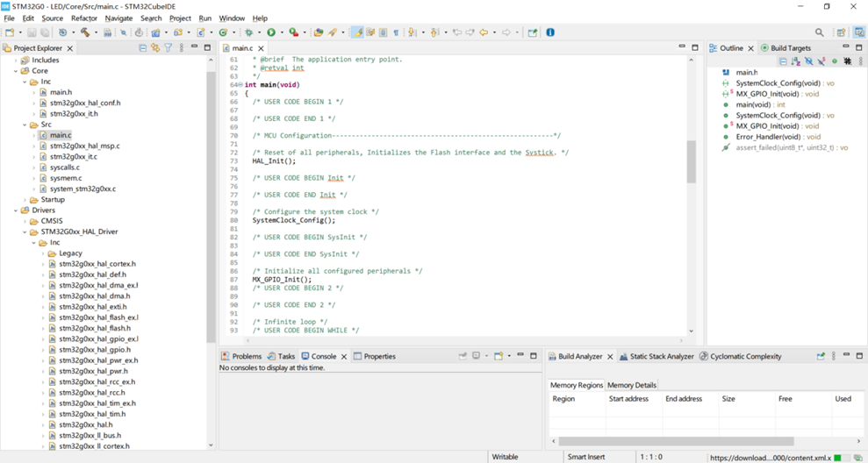Collapse main function fold at line 64

click(240, 85)
